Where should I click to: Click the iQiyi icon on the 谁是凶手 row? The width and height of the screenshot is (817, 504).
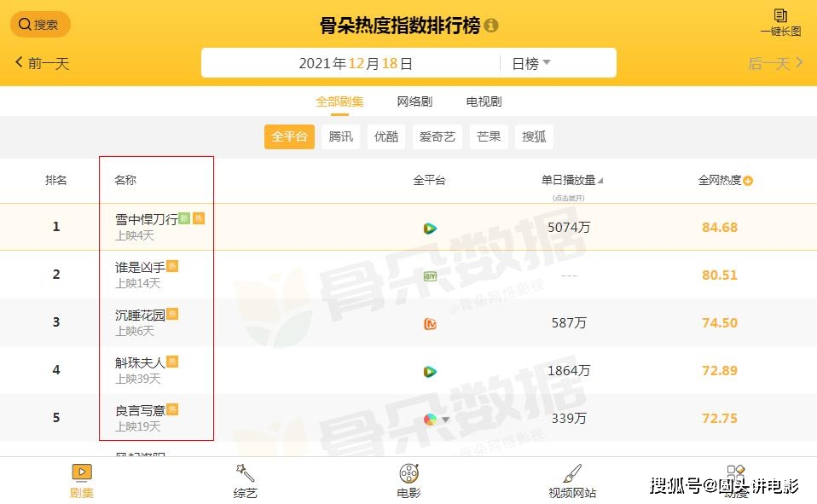pos(431,275)
